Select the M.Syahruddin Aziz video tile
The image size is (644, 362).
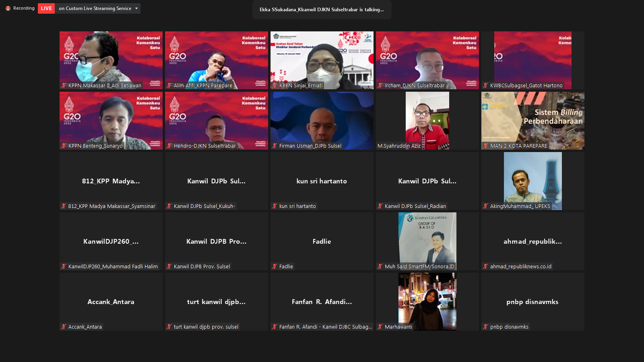coord(427,120)
